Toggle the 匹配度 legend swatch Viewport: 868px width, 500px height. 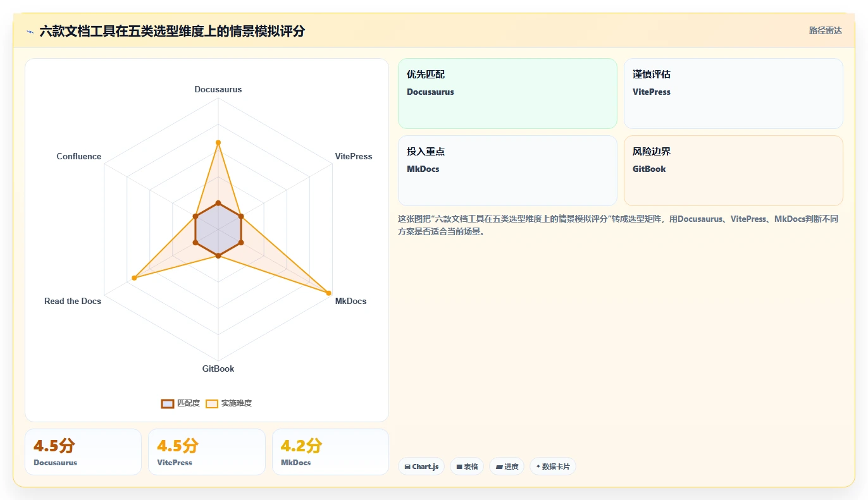[x=168, y=403]
